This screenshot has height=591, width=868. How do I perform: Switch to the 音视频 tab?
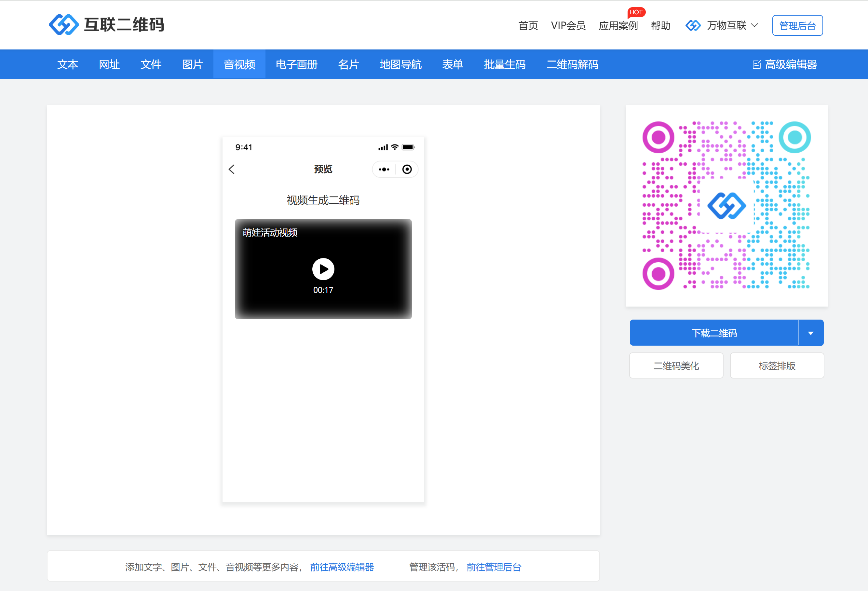tap(239, 65)
